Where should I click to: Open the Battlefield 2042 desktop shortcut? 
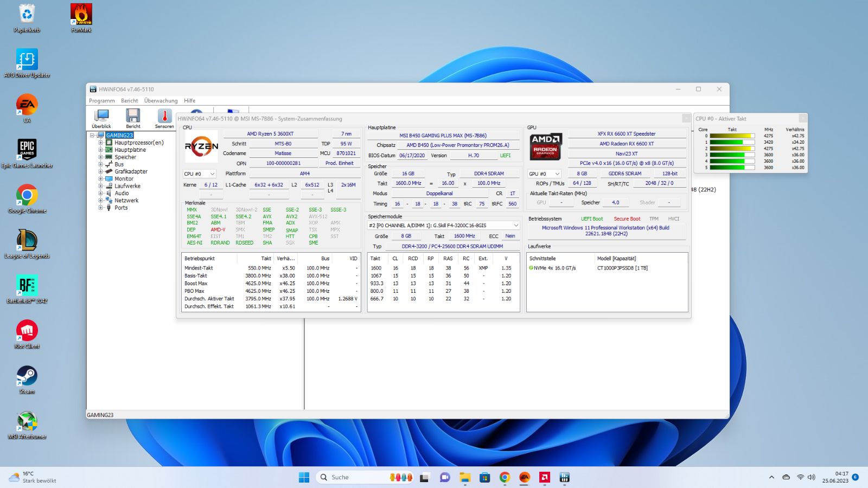click(x=27, y=290)
